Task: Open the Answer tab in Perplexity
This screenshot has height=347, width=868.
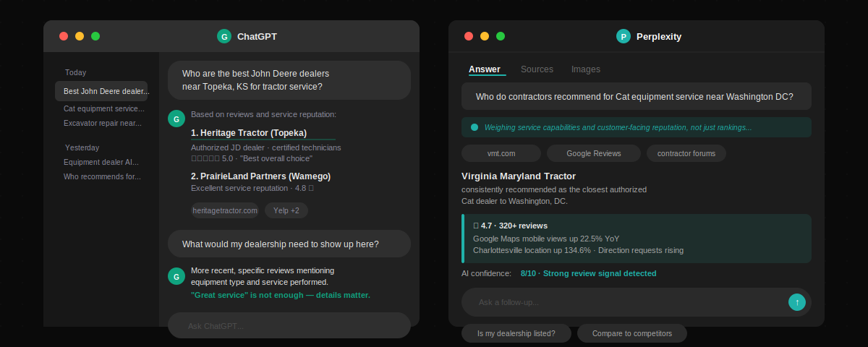Action: 485,69
